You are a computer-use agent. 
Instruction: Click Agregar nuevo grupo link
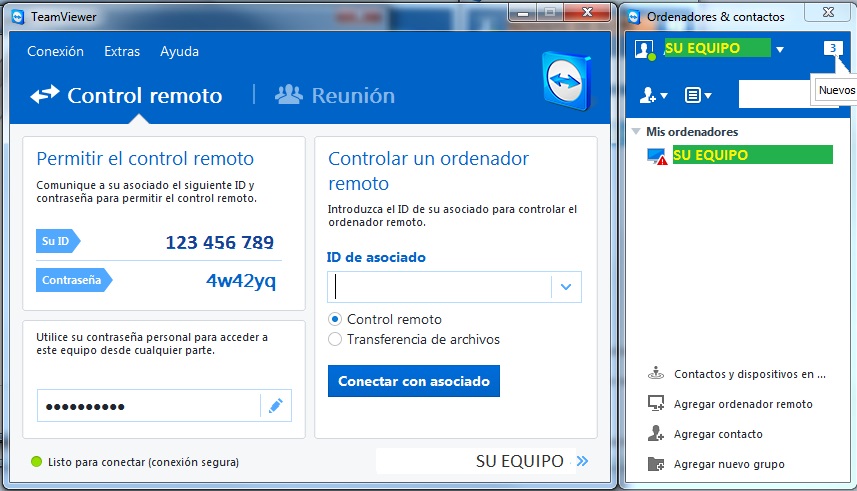[x=729, y=464]
